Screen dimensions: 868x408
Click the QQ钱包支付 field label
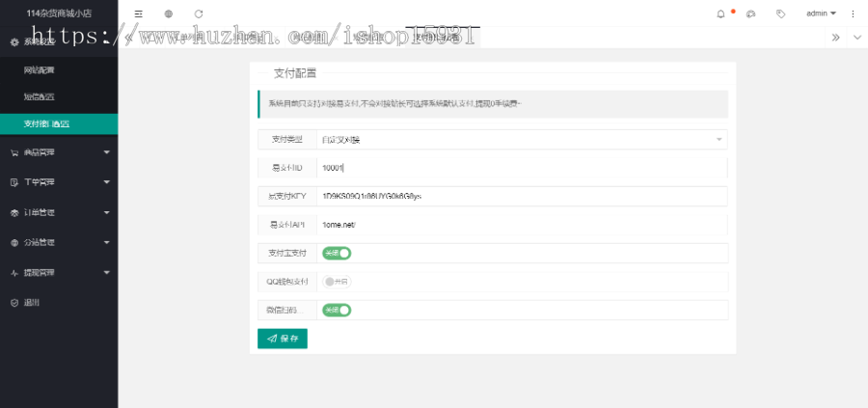(x=287, y=282)
